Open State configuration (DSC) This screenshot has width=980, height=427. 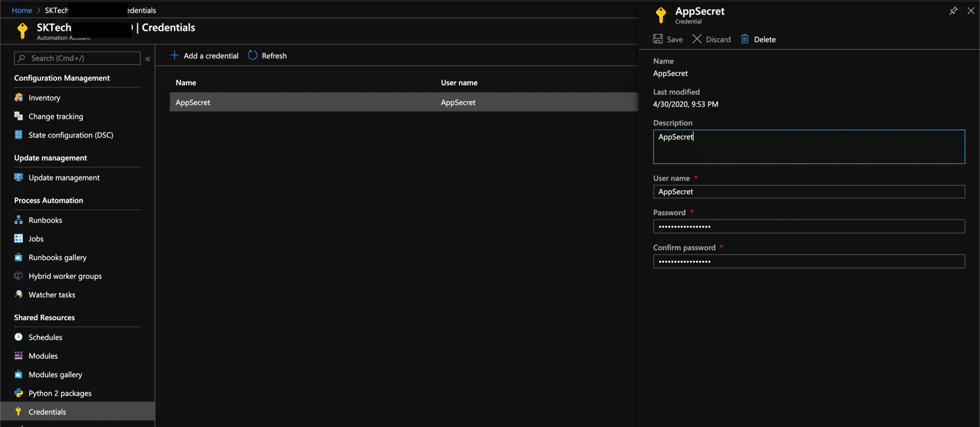point(69,134)
